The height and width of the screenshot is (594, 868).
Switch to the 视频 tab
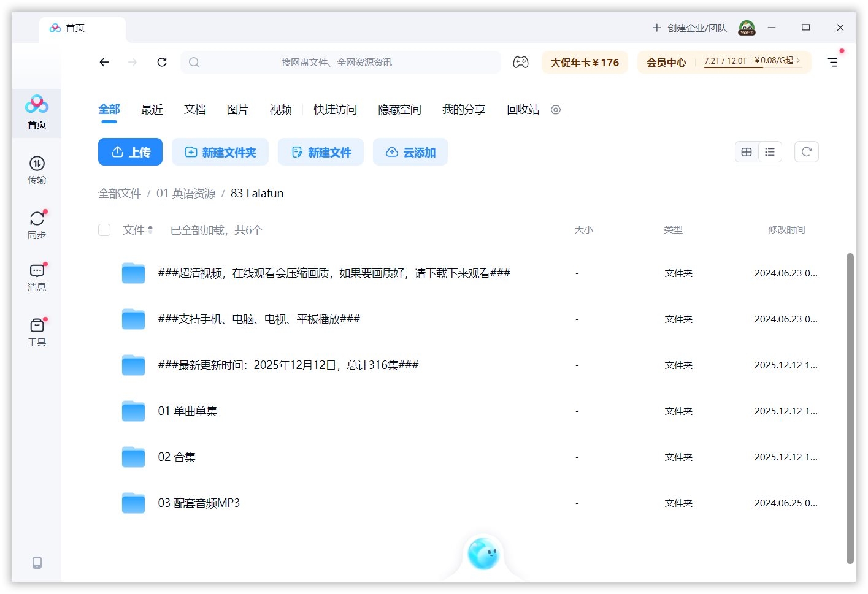point(280,110)
